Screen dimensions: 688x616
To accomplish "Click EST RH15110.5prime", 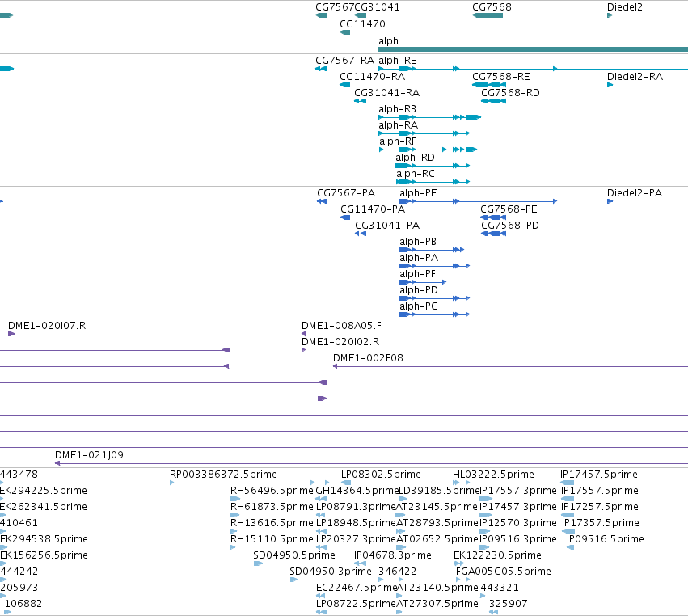I will [x=233, y=547].
